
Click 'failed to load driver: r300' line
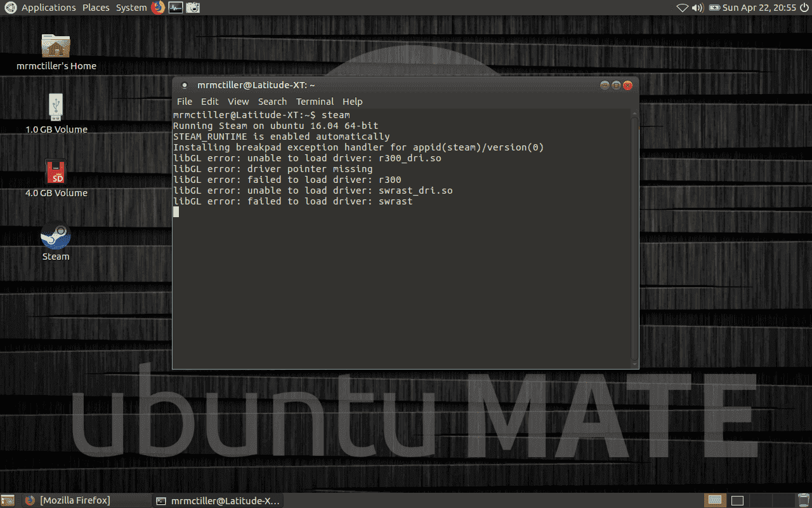click(x=287, y=180)
